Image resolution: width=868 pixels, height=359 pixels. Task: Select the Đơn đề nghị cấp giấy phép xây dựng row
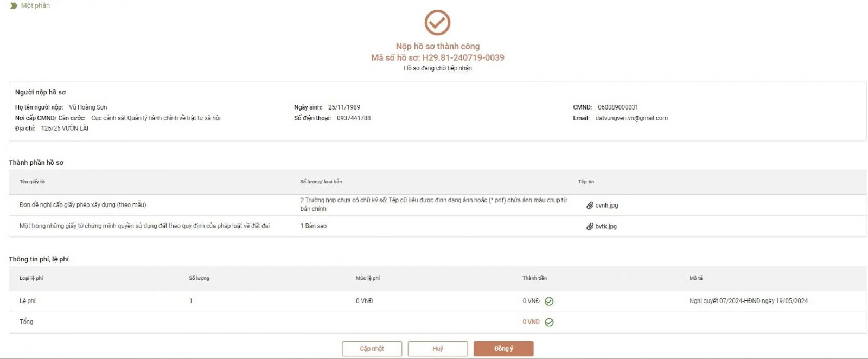coord(83,205)
